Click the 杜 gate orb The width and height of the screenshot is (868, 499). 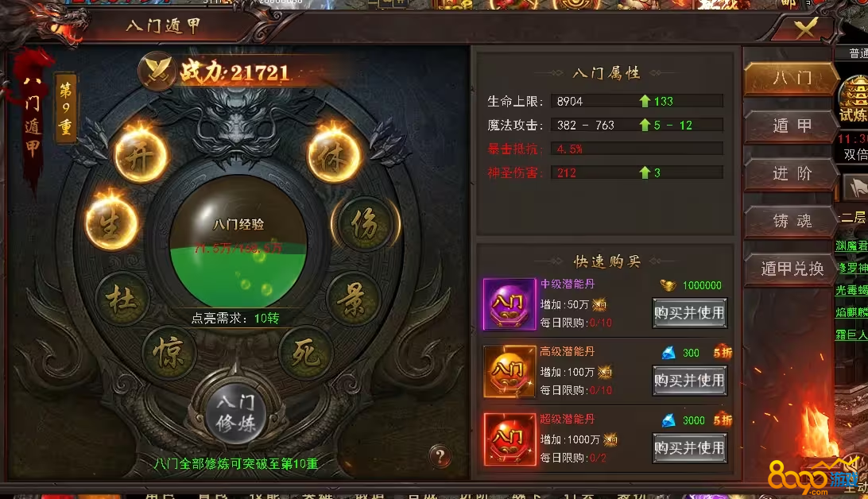pyautogui.click(x=123, y=299)
